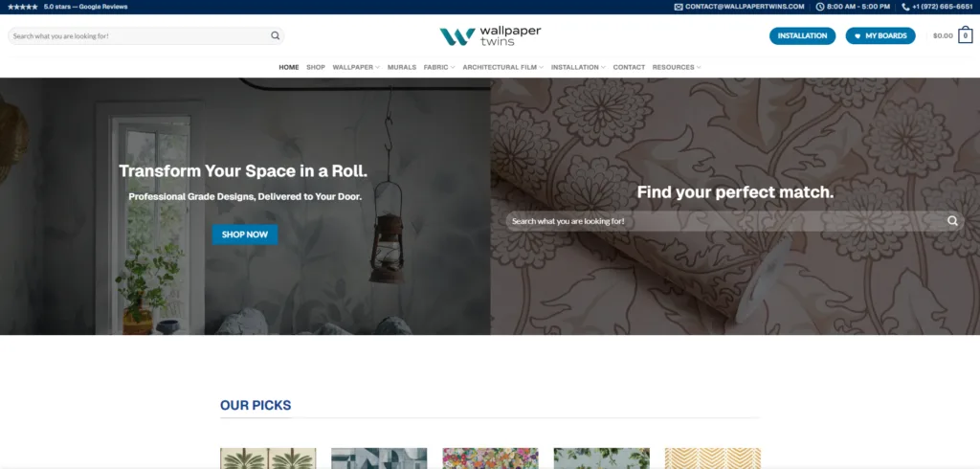
Task: Select the Contact menu item
Action: [x=629, y=67]
